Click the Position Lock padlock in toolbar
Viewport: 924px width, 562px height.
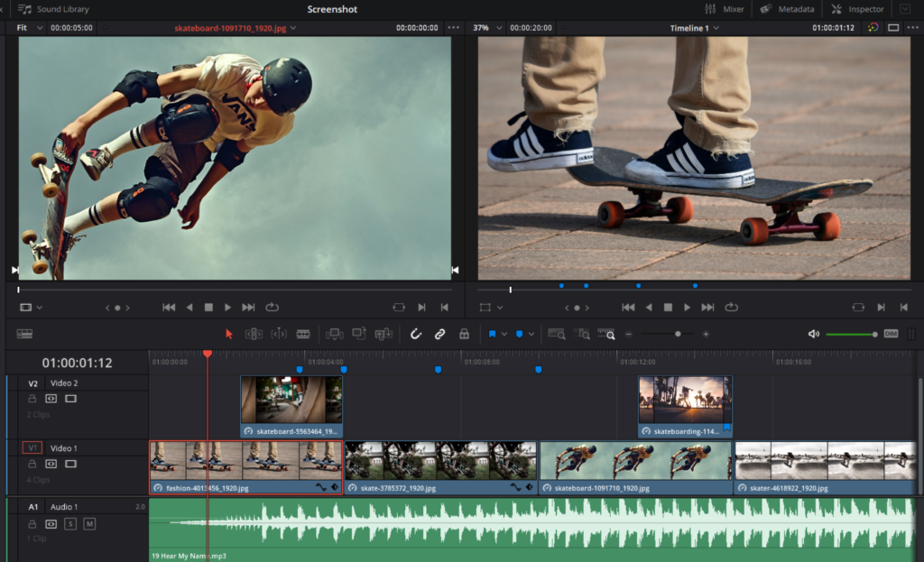point(464,334)
